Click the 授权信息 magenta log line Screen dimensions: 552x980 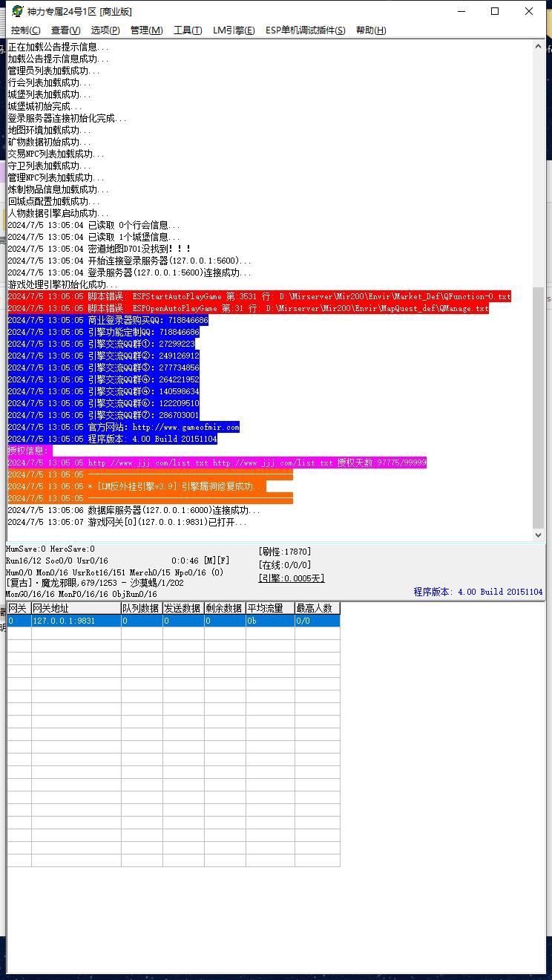[x=30, y=451]
